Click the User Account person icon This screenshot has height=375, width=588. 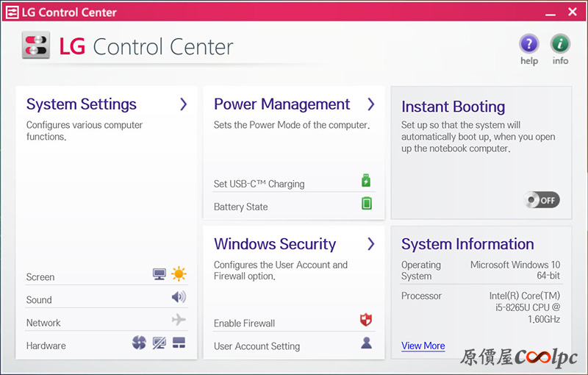click(x=366, y=343)
